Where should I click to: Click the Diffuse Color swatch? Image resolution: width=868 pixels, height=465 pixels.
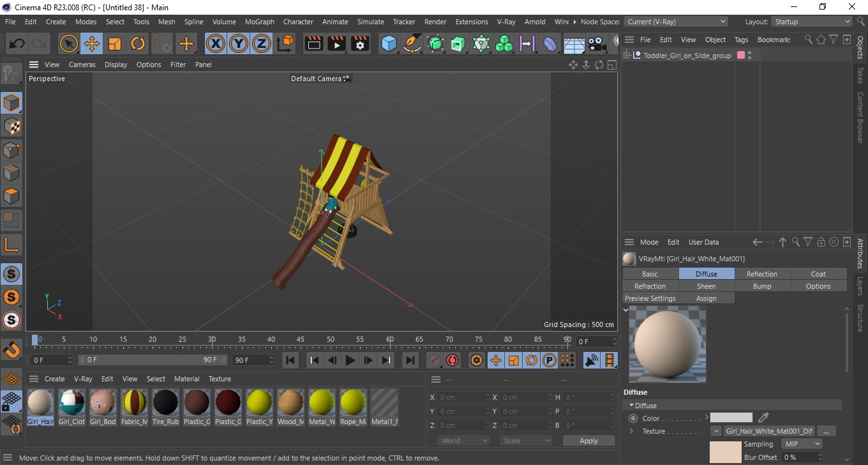(731, 418)
